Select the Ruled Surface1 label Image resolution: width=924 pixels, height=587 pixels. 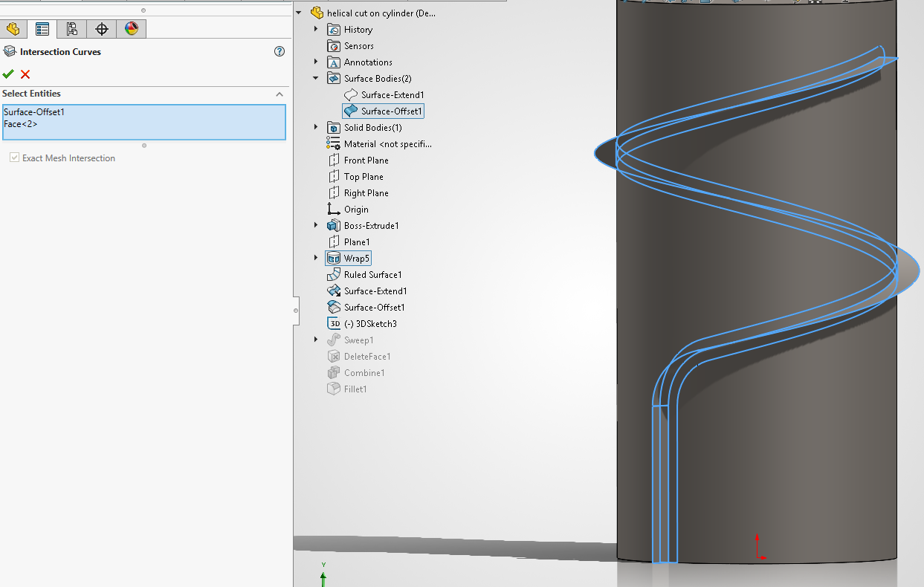pos(373,275)
